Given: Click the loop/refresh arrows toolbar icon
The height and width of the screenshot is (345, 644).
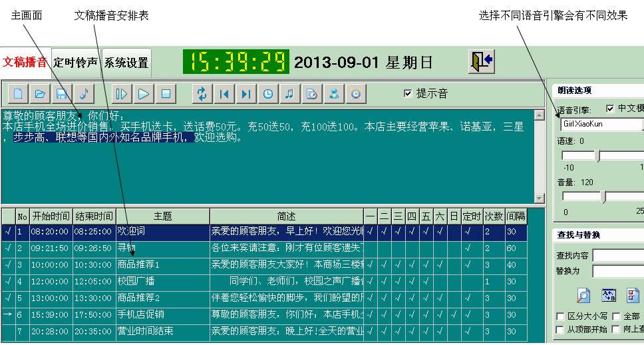Looking at the screenshot, I should click(203, 94).
